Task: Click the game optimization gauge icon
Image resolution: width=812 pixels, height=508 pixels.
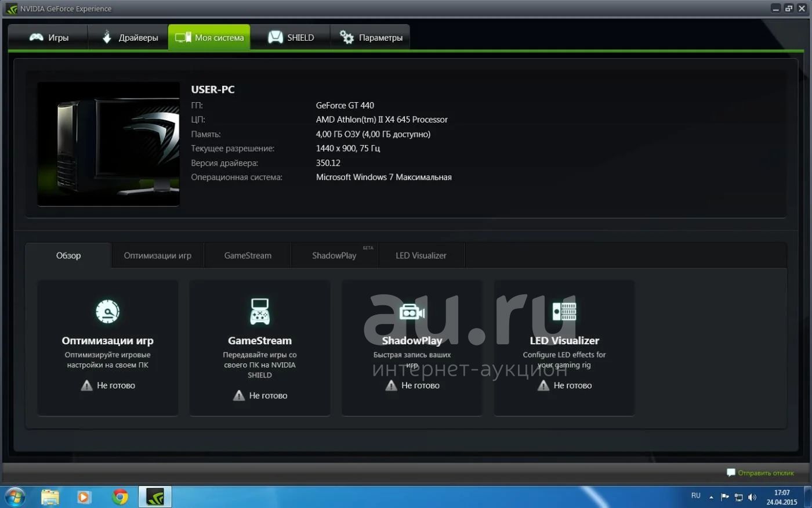Action: [x=108, y=312]
